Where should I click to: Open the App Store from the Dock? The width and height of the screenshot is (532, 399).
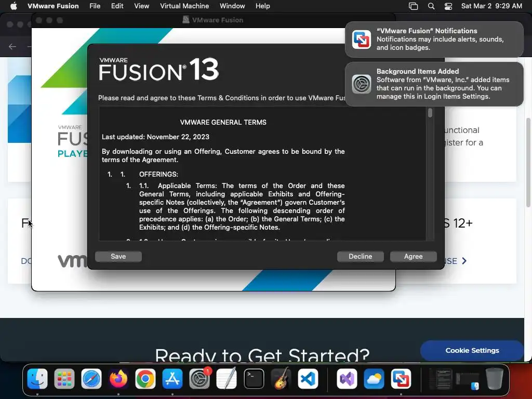pyautogui.click(x=172, y=379)
